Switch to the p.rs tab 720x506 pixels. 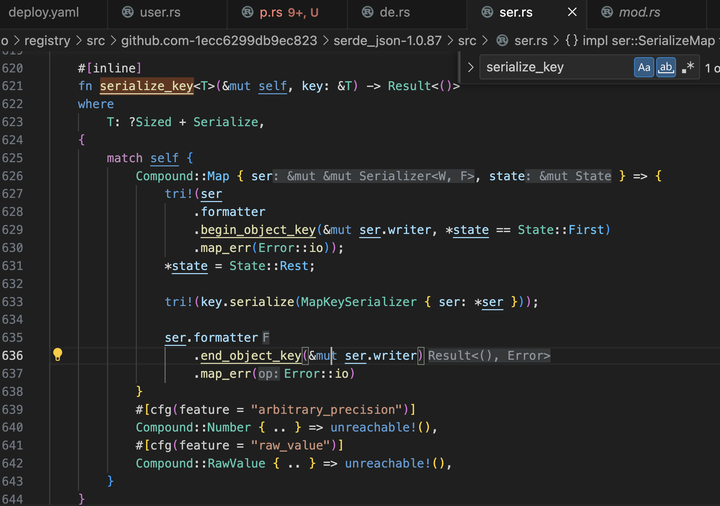pyautogui.click(x=270, y=13)
